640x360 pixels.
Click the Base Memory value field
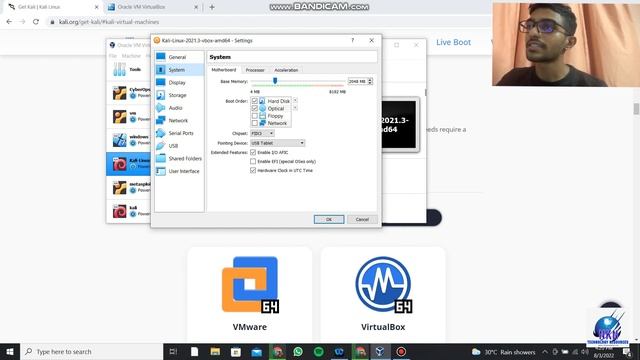pyautogui.click(x=358, y=81)
